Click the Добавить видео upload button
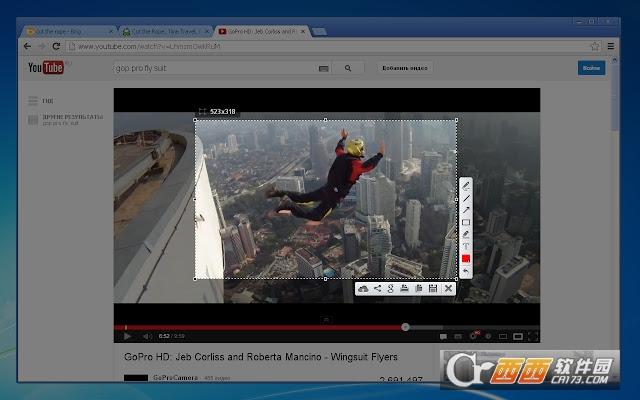 tap(404, 68)
